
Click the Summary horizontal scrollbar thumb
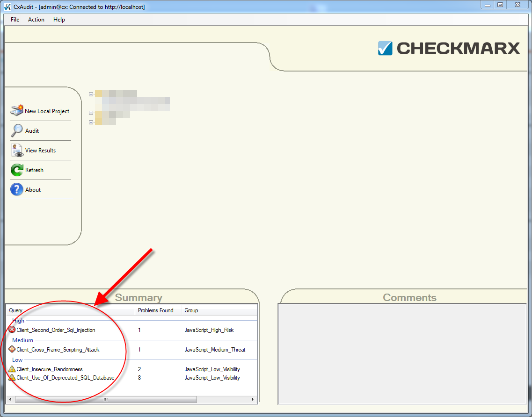click(x=106, y=399)
